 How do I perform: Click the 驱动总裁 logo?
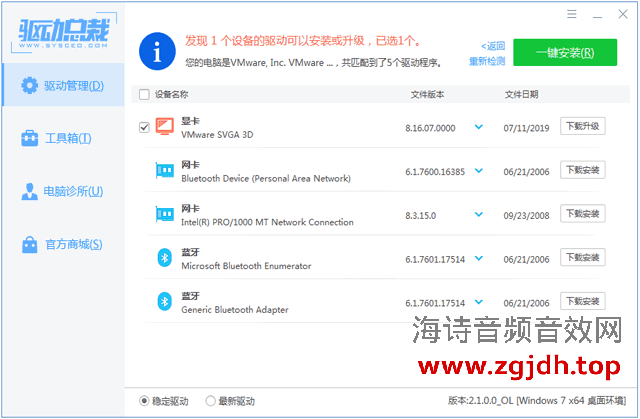(x=64, y=34)
